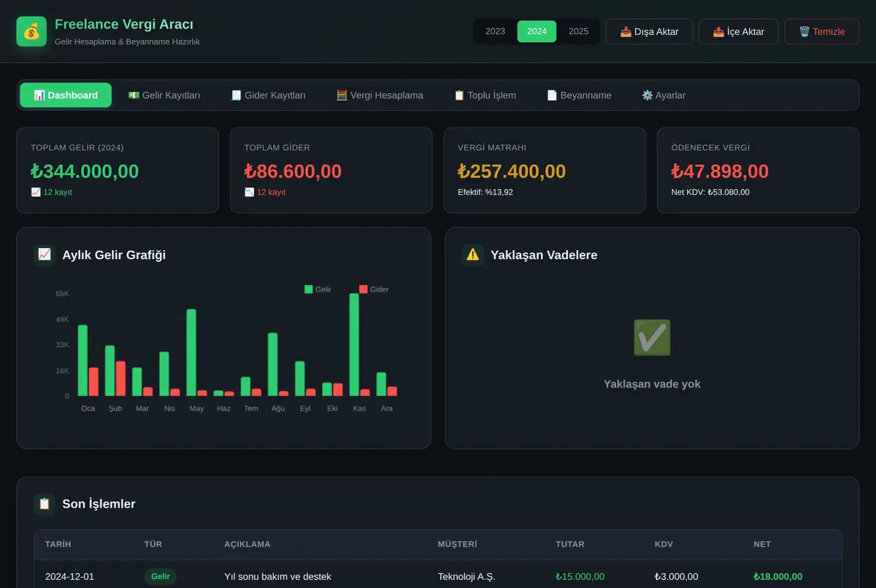
Task: Click the NET column header
Action: click(x=762, y=544)
